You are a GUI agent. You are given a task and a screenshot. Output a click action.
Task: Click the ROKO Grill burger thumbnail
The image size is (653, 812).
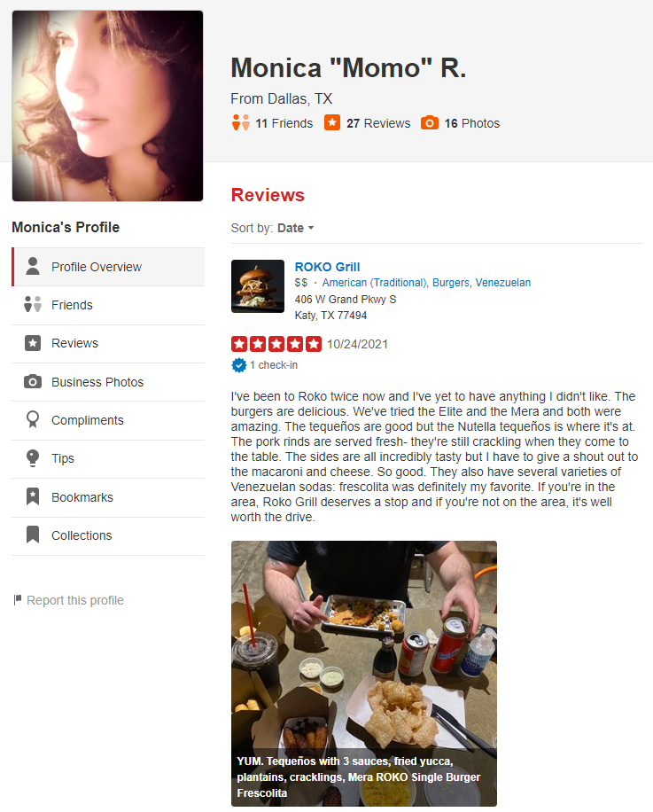[258, 285]
